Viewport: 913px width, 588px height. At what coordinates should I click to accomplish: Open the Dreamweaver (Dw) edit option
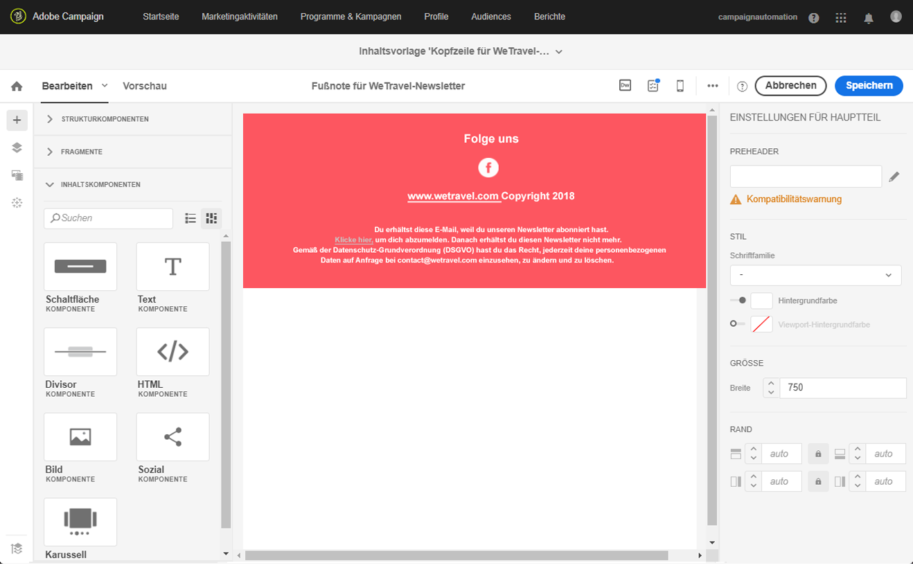(x=625, y=85)
